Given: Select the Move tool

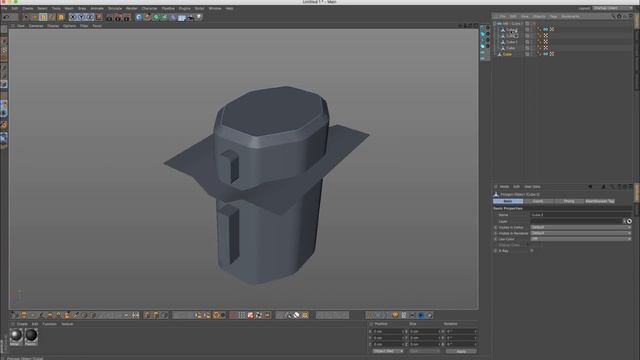Looking at the screenshot, I should point(35,17).
